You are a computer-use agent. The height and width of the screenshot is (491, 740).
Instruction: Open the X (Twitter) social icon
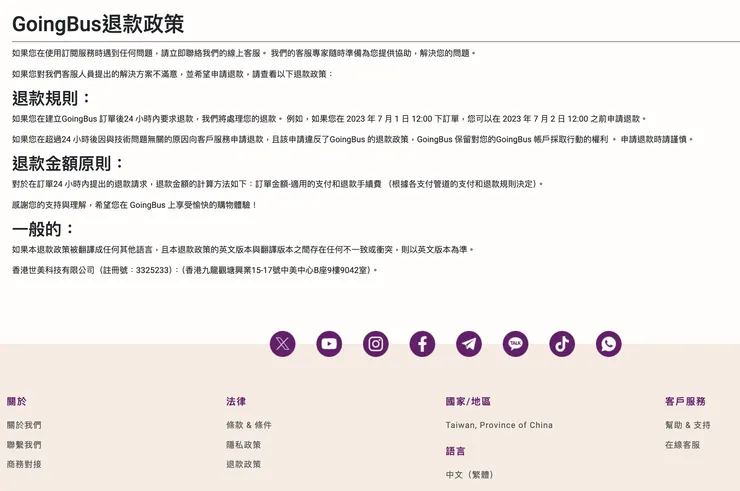[283, 344]
